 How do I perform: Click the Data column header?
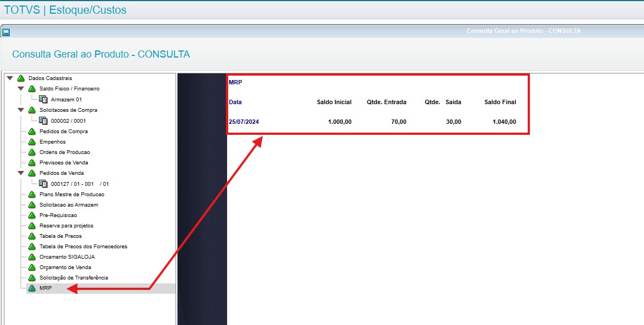pos(235,102)
